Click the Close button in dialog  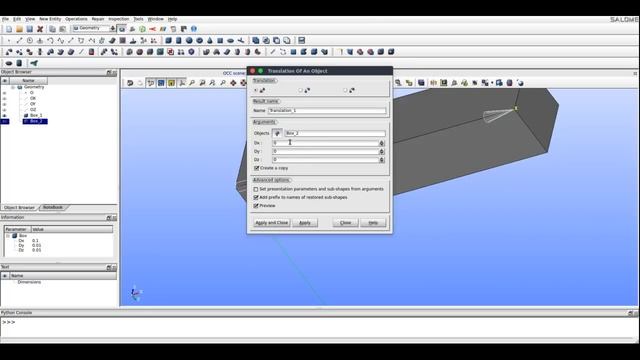coord(345,223)
